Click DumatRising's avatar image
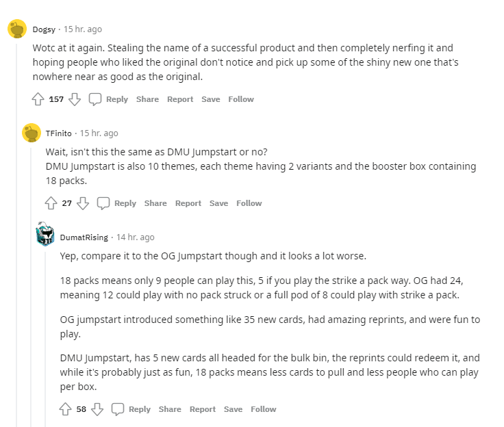504x427 pixels. click(x=46, y=235)
